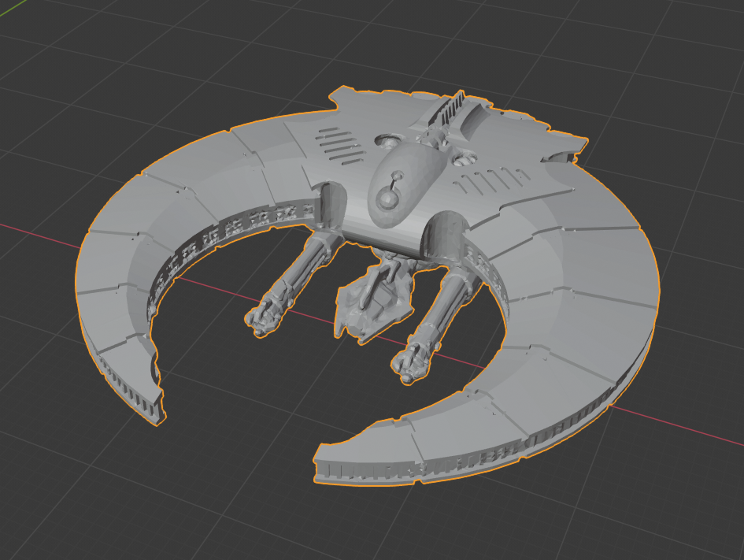This screenshot has width=744, height=560.
Task: Click the domed cockpit on the hull
Action: (x=395, y=185)
